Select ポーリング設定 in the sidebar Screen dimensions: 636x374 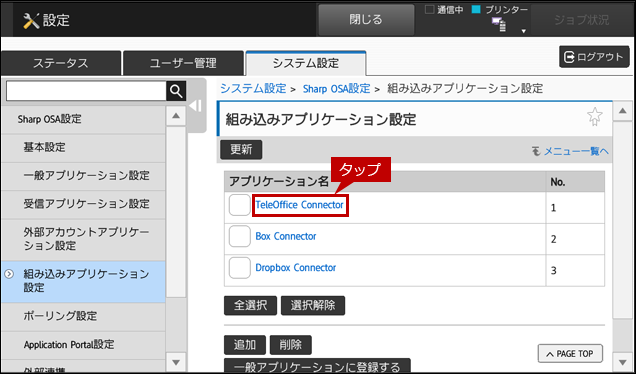point(83,316)
